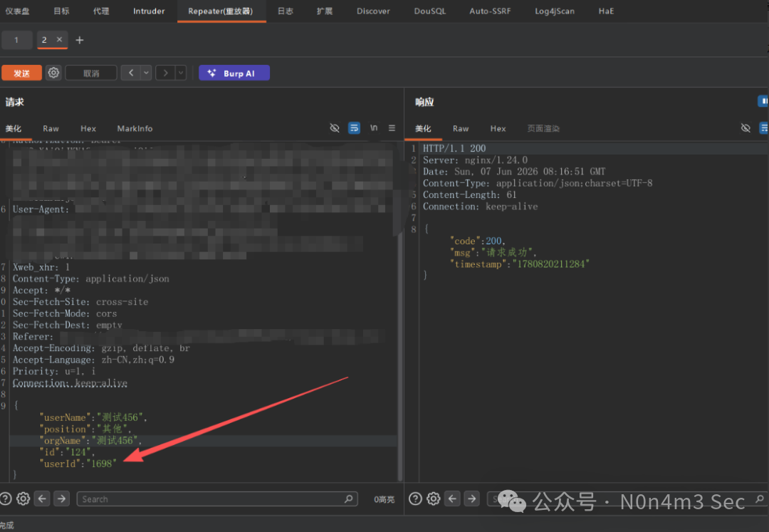Image resolution: width=769 pixels, height=532 pixels.
Task: Select response Raw view tab
Action: click(461, 128)
